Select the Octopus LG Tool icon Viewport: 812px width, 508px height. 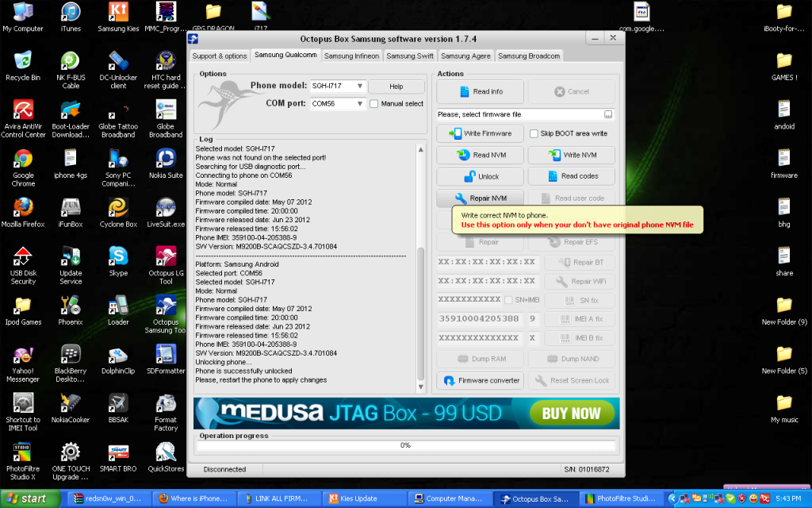166,265
